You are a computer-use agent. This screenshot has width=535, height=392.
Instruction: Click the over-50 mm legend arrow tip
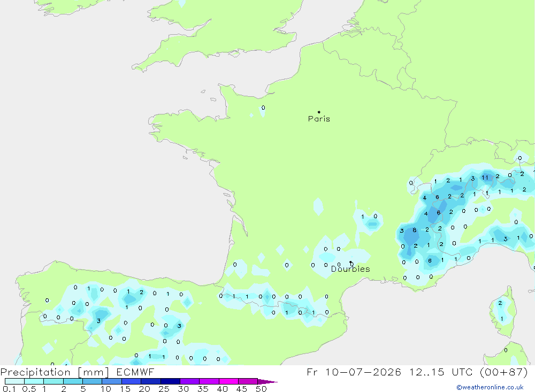click(x=268, y=382)
